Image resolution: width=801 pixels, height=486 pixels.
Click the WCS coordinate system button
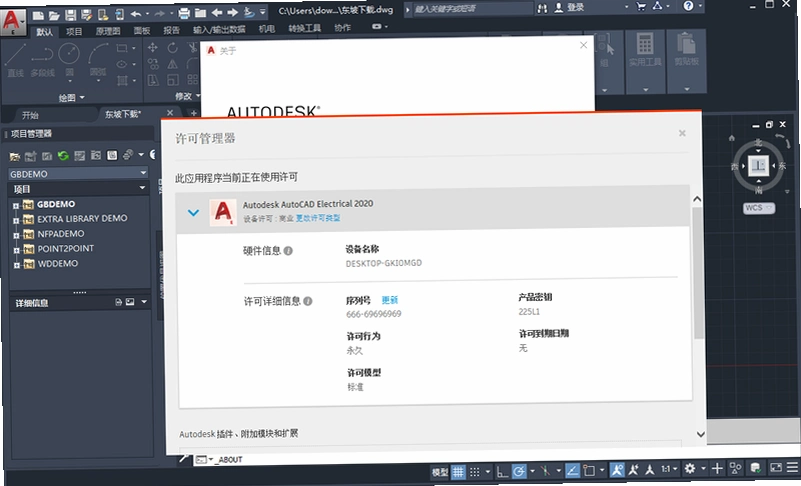point(759,208)
